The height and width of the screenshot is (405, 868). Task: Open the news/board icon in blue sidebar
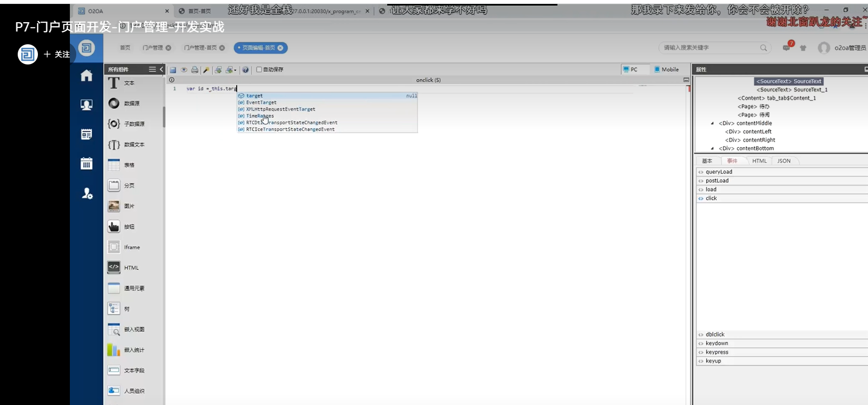(x=87, y=134)
